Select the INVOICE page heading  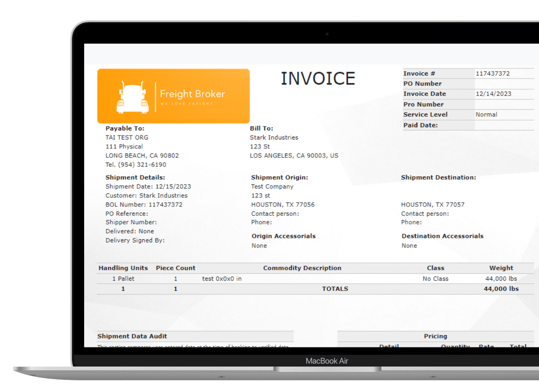318,79
